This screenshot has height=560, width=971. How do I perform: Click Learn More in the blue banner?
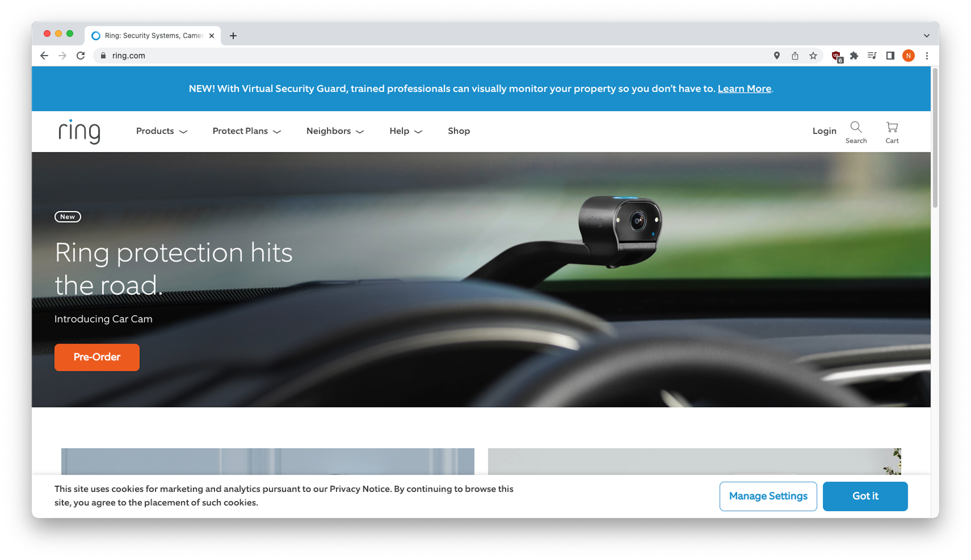[744, 89]
